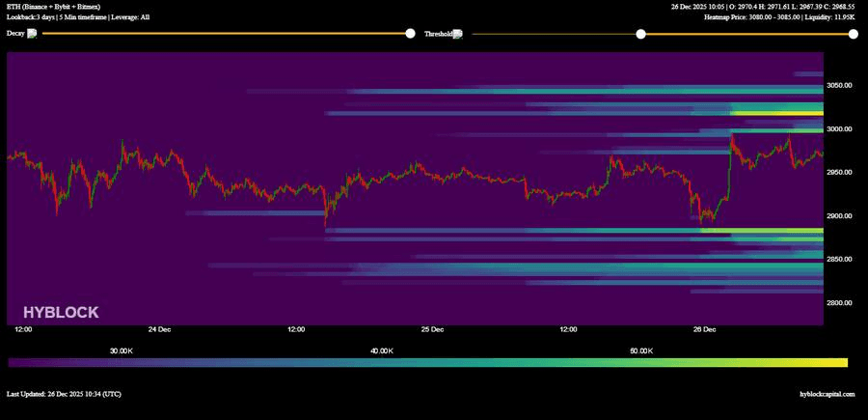Screen dimensions: 868x420
Task: Click the 26 Dec time axis label
Action: coord(705,329)
